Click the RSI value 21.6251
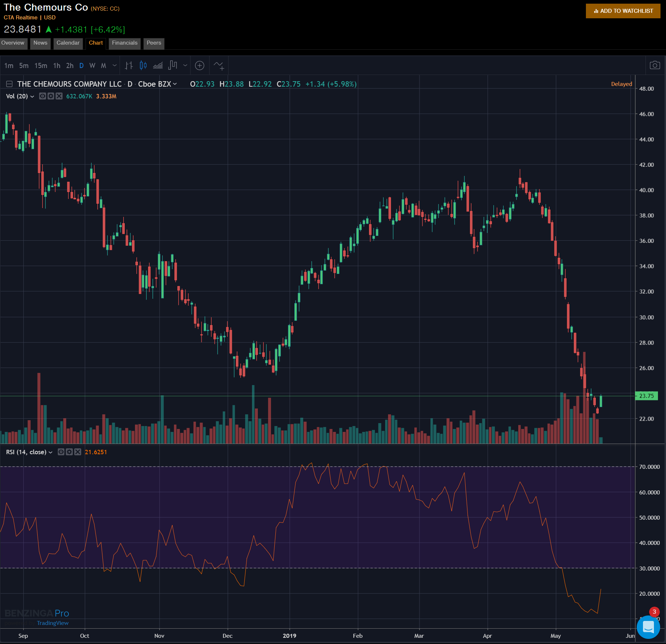The width and height of the screenshot is (666, 644). (x=96, y=452)
